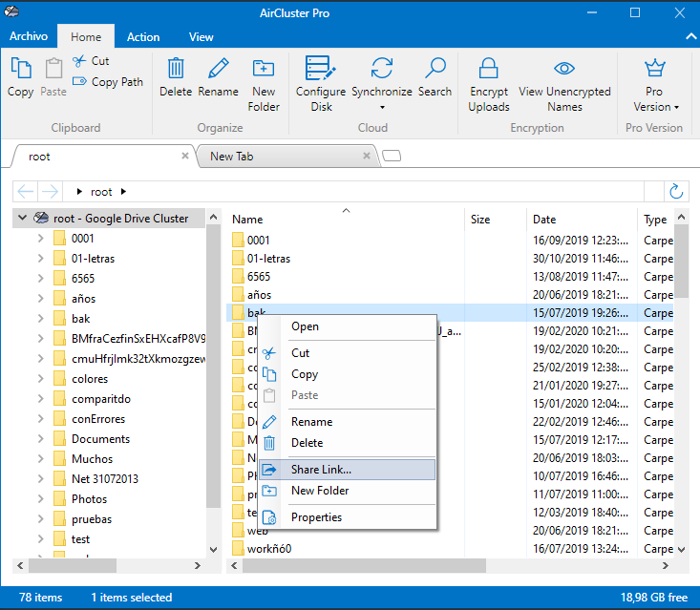
Task: Switch to the Action ribbon tab
Action: (x=143, y=37)
